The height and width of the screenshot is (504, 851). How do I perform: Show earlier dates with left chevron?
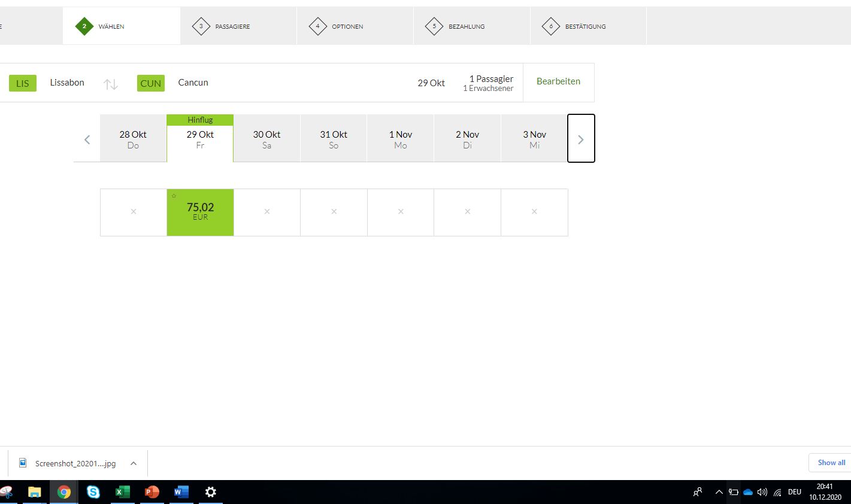coord(87,139)
